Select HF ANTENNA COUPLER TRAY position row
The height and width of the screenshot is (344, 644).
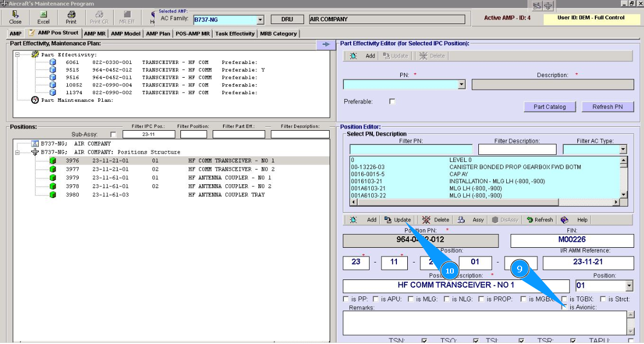226,195
